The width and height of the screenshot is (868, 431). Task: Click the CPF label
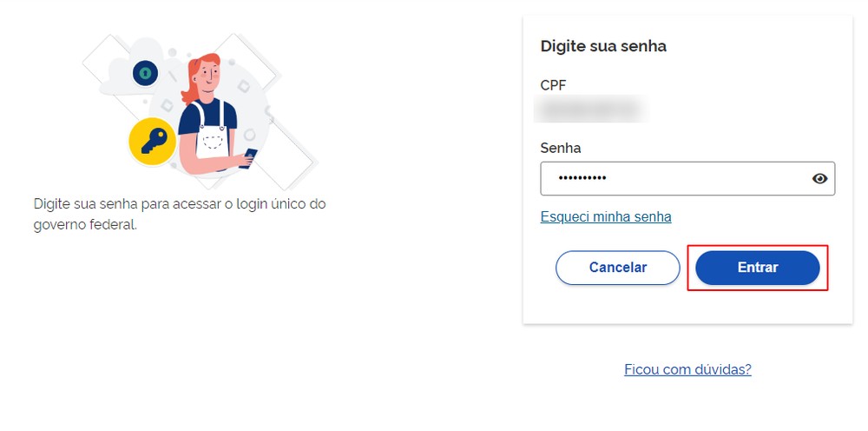click(x=554, y=85)
